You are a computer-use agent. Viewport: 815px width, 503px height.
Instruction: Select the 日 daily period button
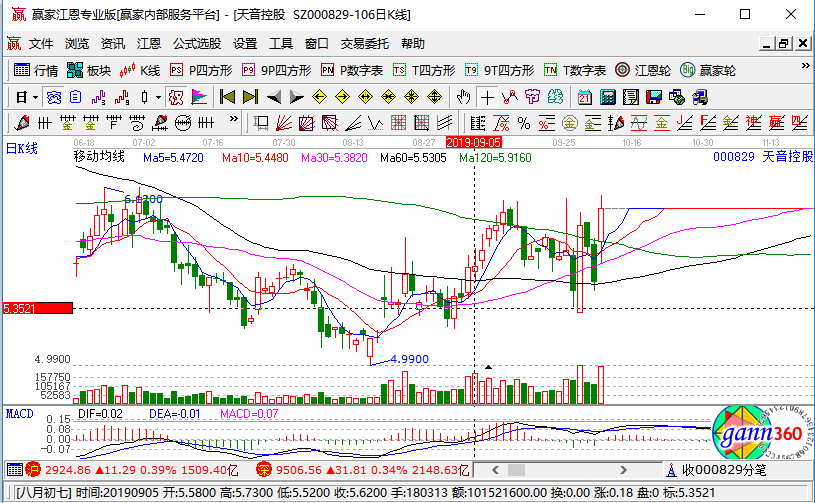(21, 97)
